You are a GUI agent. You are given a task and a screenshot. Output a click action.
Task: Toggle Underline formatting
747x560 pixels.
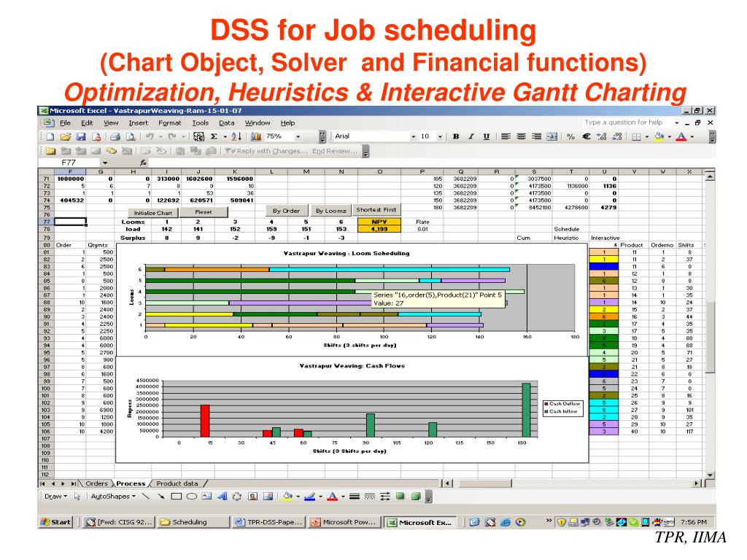click(487, 136)
